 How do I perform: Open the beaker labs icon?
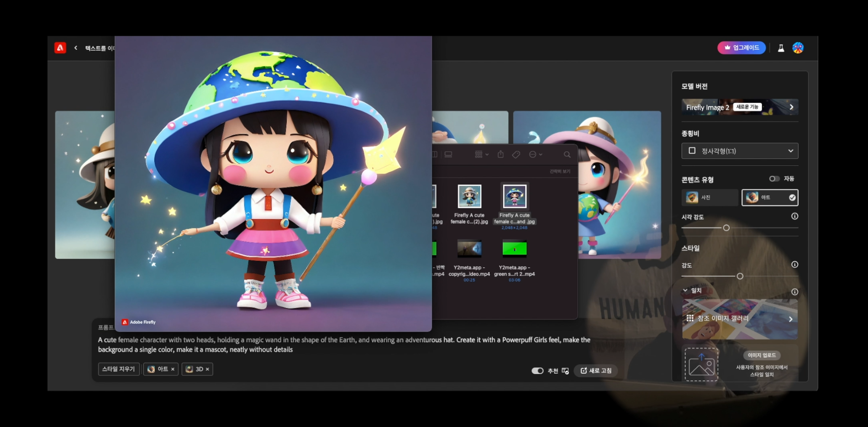coord(781,48)
